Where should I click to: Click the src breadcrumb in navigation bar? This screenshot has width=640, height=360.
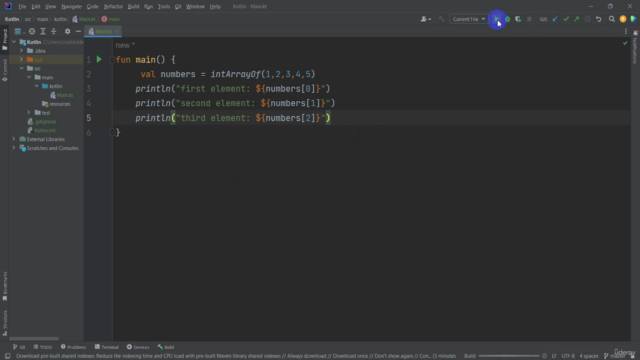28,19
